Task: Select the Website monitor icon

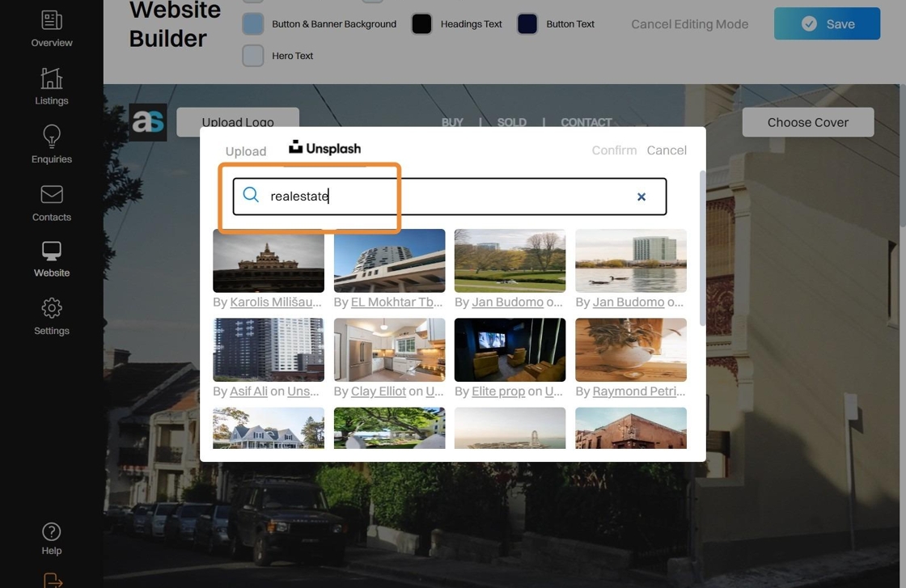Action: (x=52, y=252)
